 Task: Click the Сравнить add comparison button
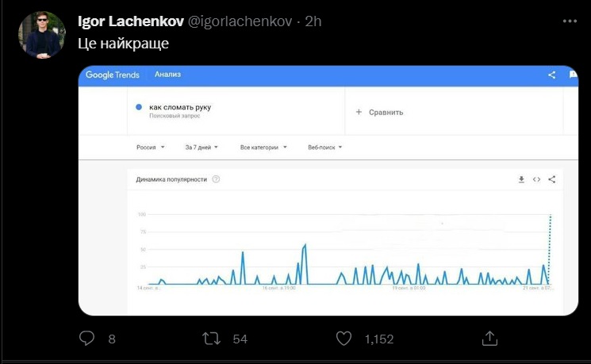click(379, 113)
